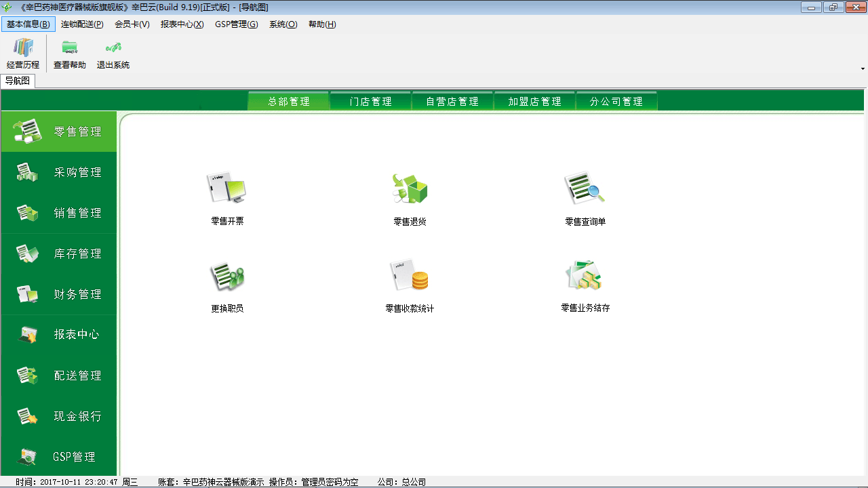Open the 基本信息(B) menu
Screen dimensions: 868x488
[28, 24]
